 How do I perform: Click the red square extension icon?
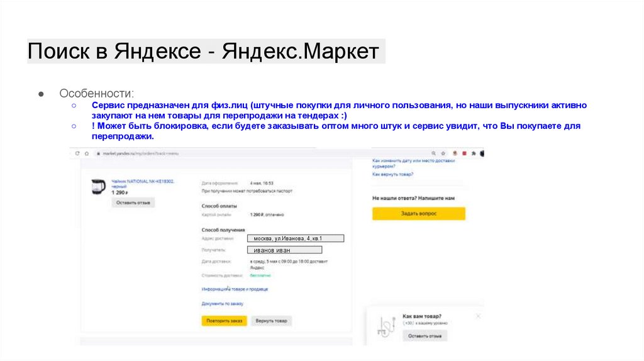[x=464, y=153]
